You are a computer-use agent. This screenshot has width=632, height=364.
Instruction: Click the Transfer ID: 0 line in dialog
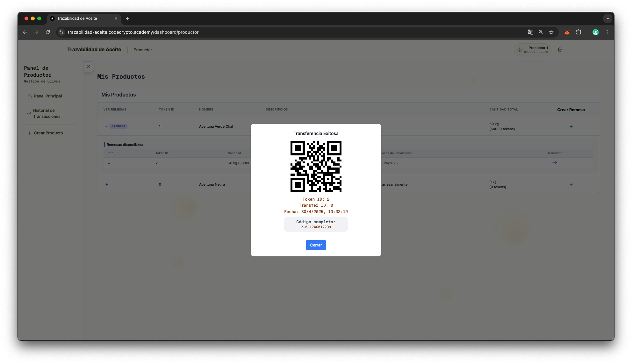[x=316, y=205]
